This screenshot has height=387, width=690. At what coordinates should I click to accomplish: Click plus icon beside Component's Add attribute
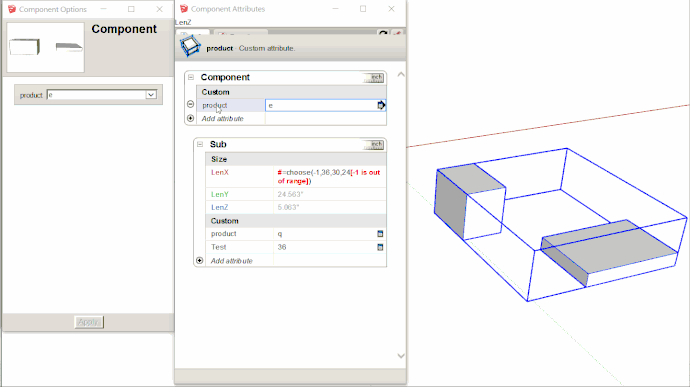pos(191,118)
